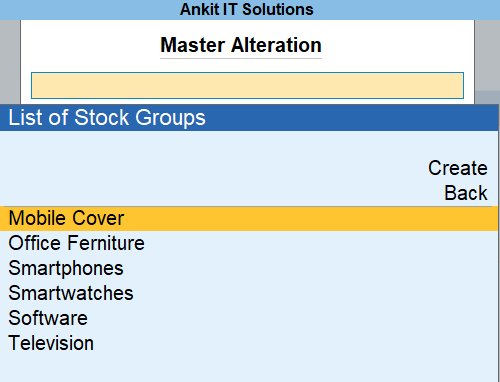Click the empty stock group search field
500x382 pixels.
click(247, 85)
